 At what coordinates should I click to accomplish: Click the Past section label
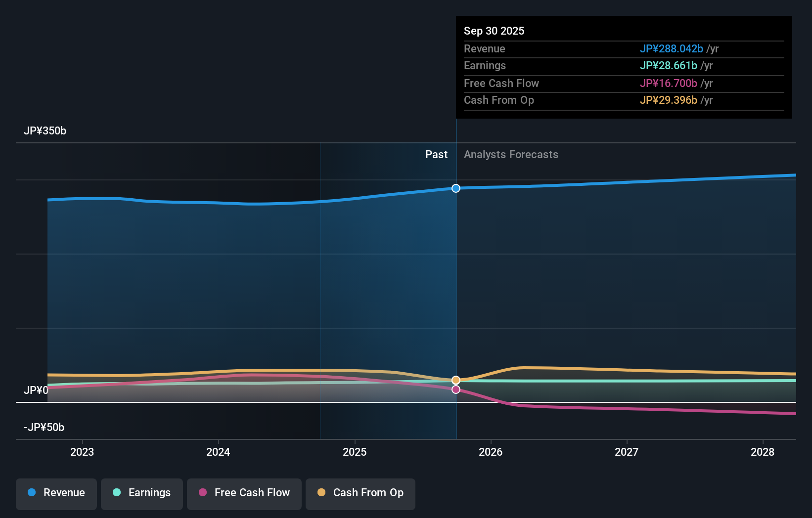(x=436, y=155)
